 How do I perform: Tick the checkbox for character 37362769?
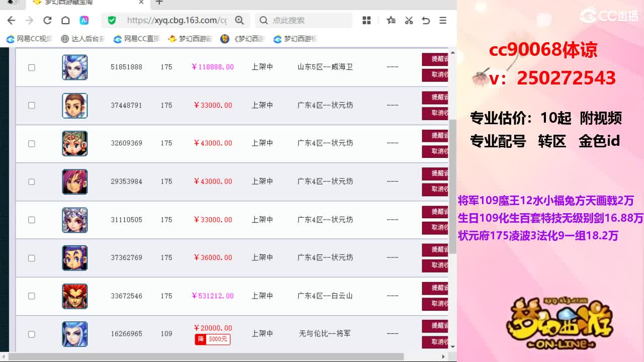click(31, 258)
